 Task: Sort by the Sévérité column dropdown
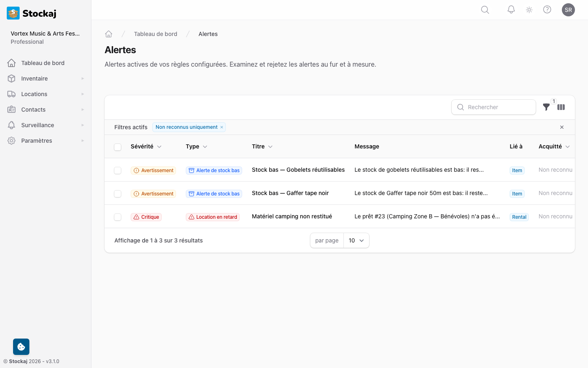[146, 146]
